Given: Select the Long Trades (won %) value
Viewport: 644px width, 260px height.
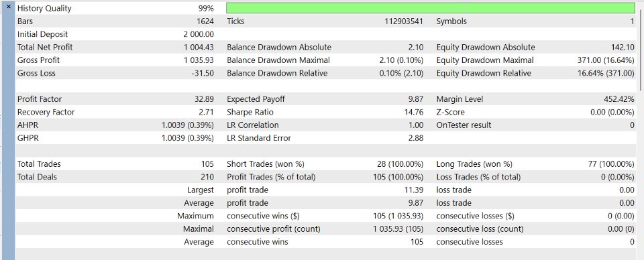Looking at the screenshot, I should pyautogui.click(x=611, y=164).
